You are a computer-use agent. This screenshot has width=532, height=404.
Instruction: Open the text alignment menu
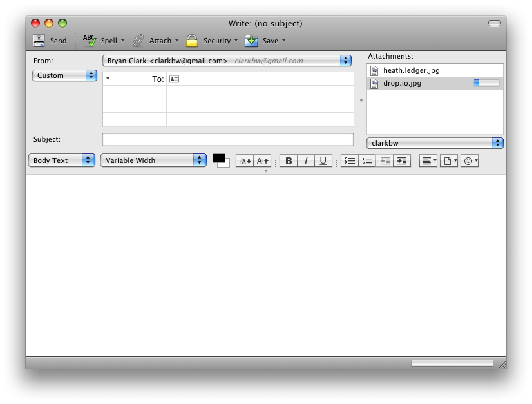(x=428, y=161)
